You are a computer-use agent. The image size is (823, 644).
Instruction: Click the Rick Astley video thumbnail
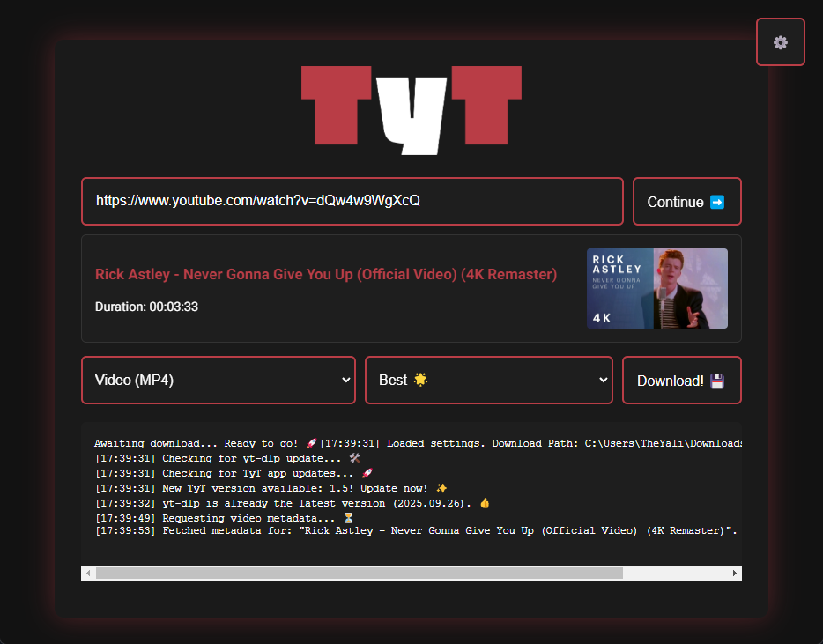pos(656,289)
